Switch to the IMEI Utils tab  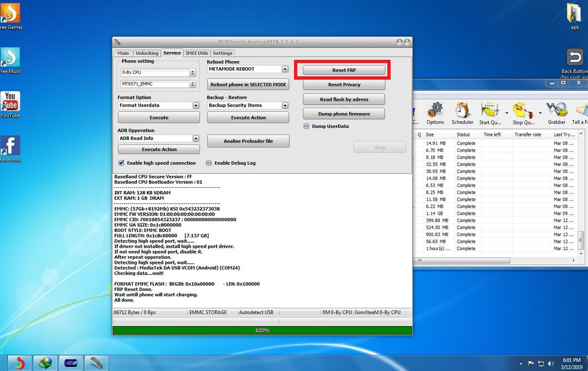click(197, 53)
